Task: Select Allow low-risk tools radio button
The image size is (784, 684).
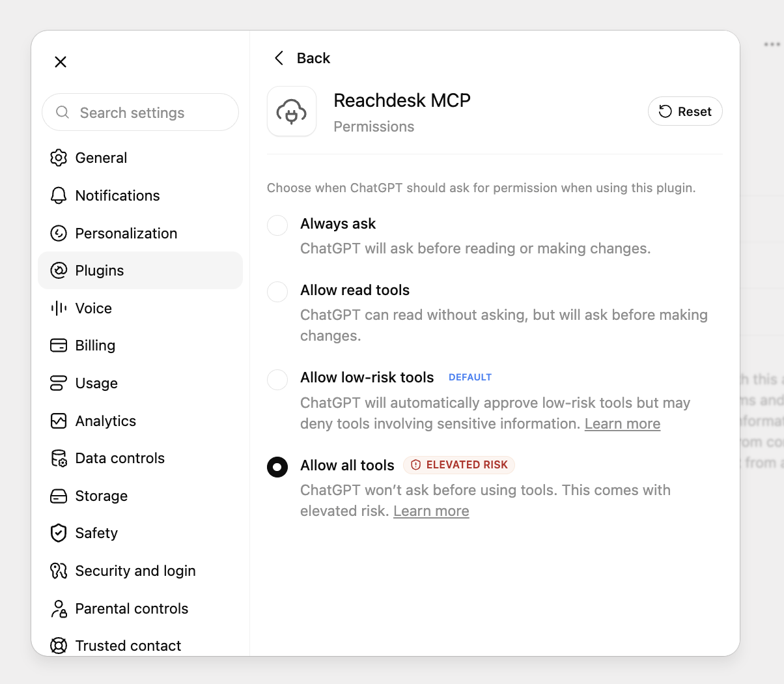Action: point(277,379)
